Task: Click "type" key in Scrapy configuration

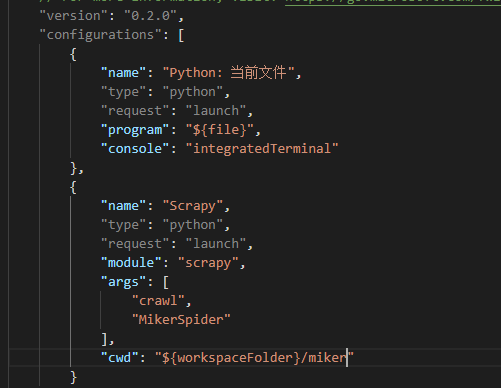Action: (123, 225)
